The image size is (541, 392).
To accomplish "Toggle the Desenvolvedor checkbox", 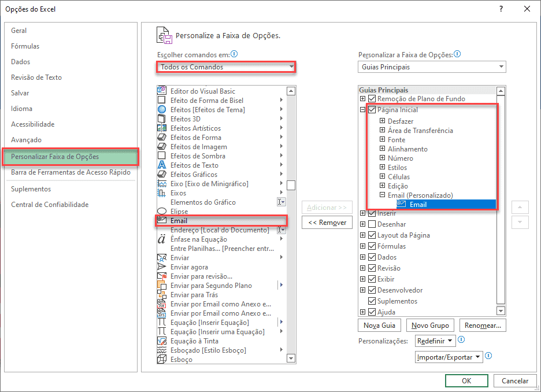I will [372, 290].
